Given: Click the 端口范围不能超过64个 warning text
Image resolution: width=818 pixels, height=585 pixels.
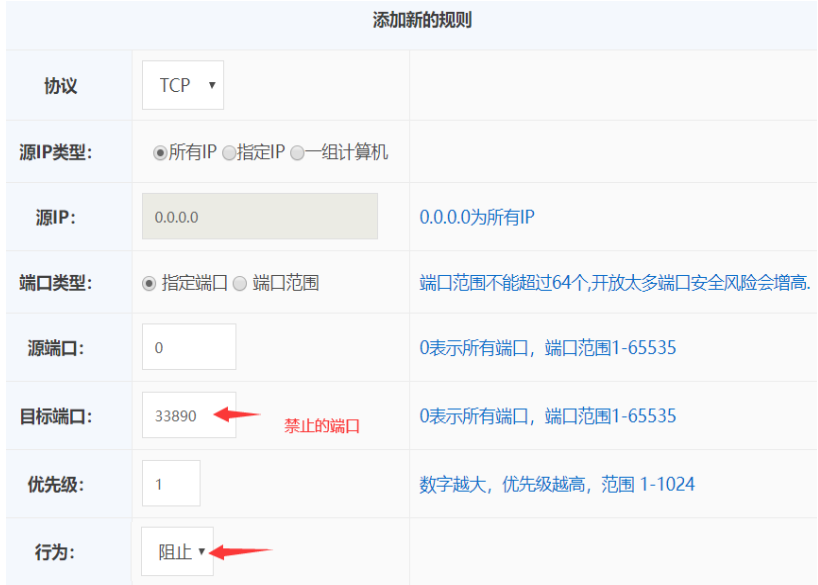Looking at the screenshot, I should (614, 283).
